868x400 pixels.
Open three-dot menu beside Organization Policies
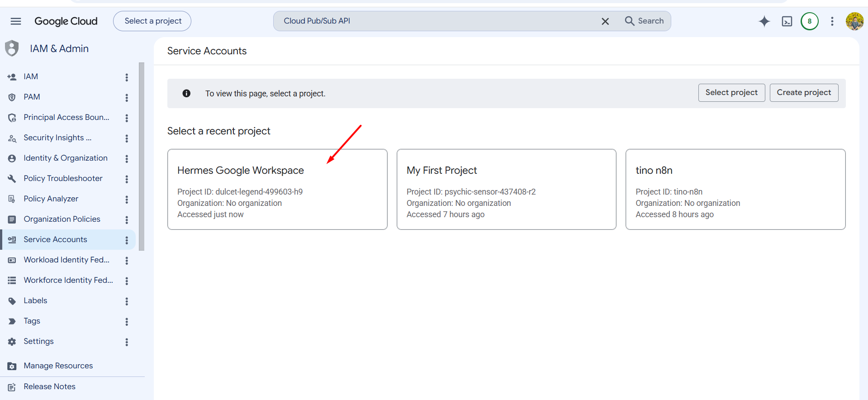point(127,220)
